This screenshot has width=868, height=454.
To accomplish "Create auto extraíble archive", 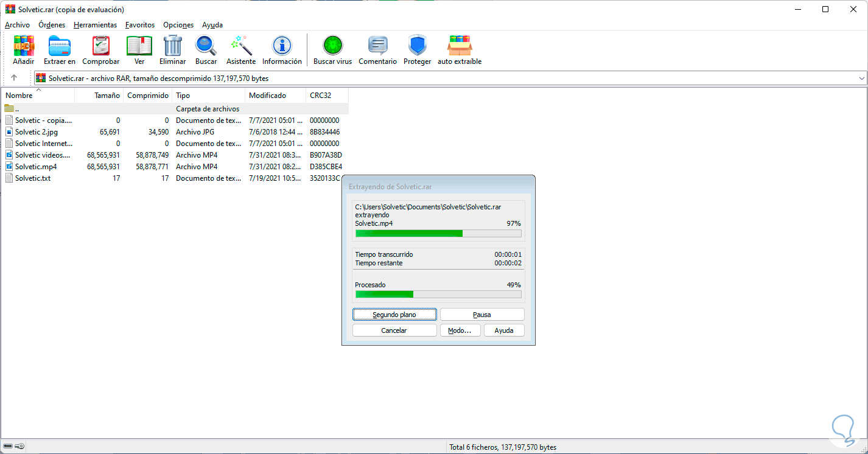I will tap(460, 46).
